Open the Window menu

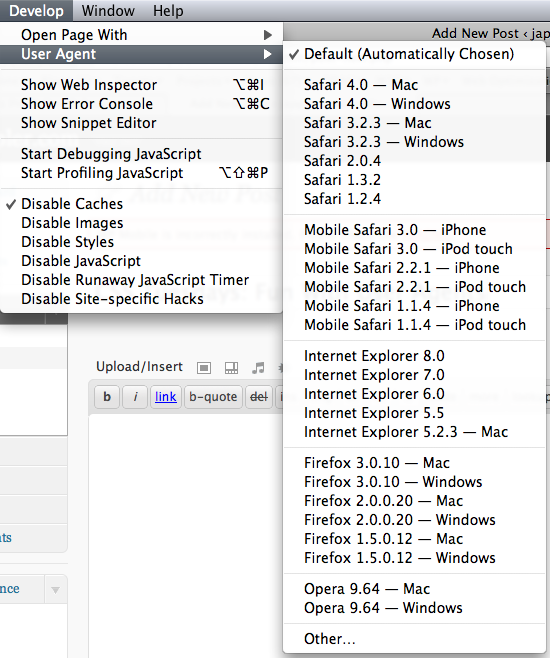point(108,10)
